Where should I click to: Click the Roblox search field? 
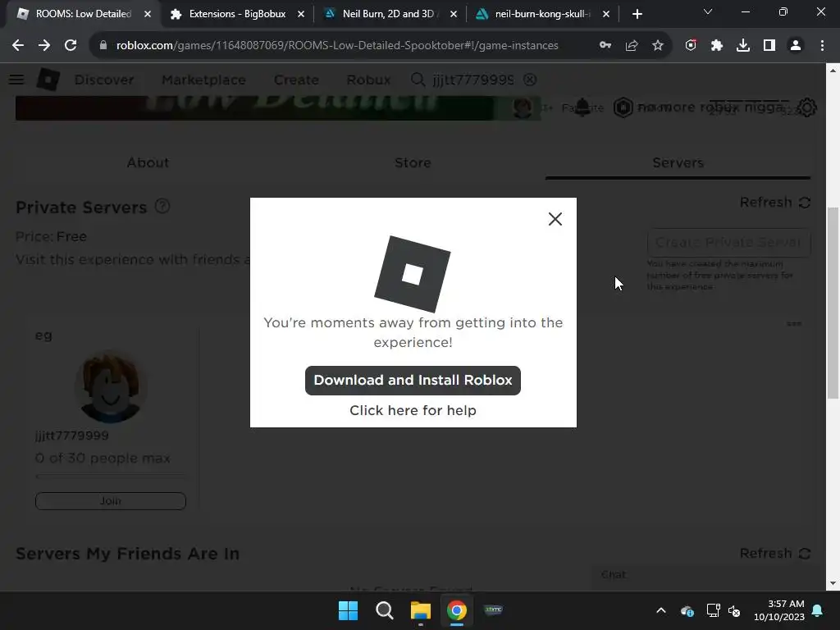(473, 80)
